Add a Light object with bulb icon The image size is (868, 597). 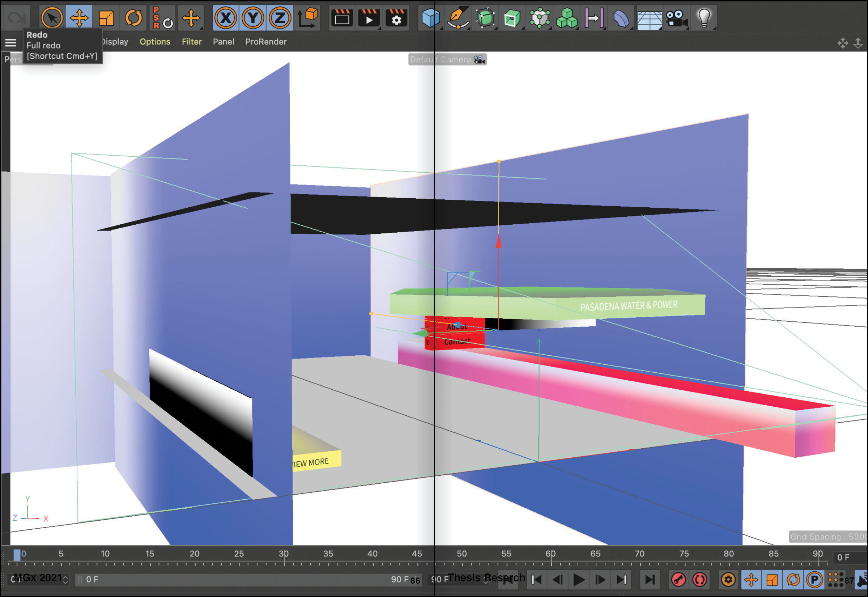click(x=704, y=18)
